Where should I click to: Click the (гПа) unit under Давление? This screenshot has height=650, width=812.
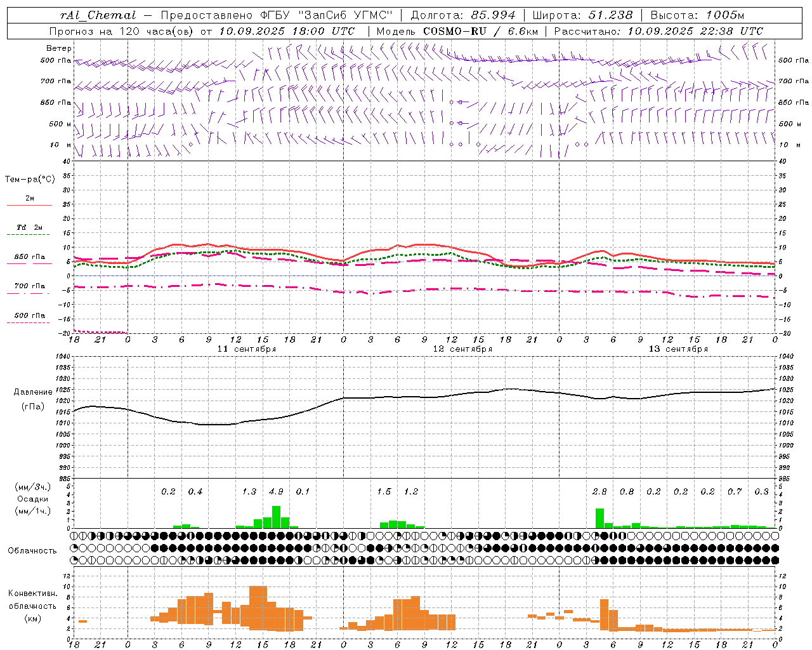(33, 407)
